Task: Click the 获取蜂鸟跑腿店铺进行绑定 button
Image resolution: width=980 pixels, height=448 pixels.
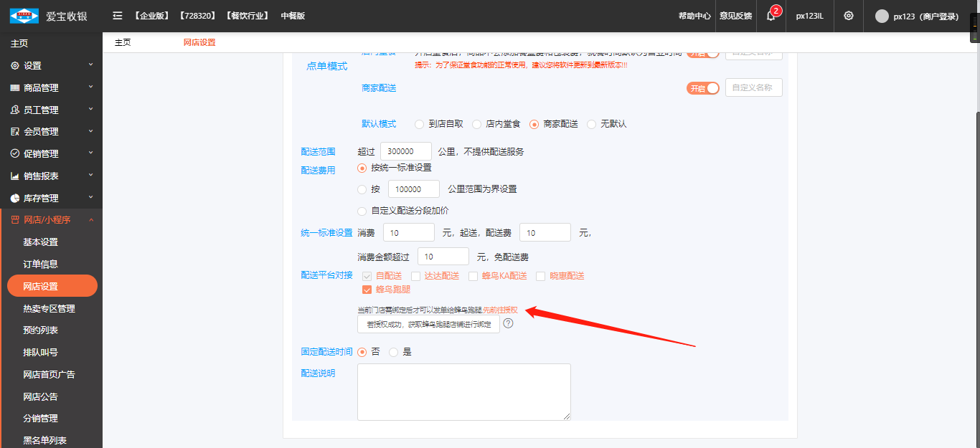Action: point(428,325)
